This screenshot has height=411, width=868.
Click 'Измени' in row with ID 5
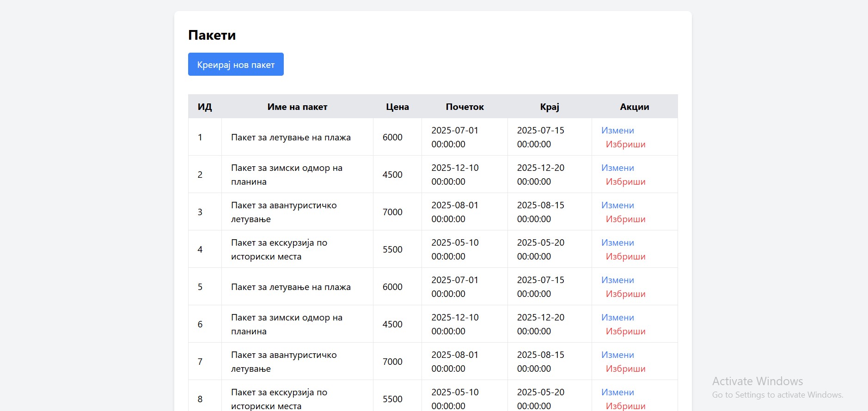617,280
